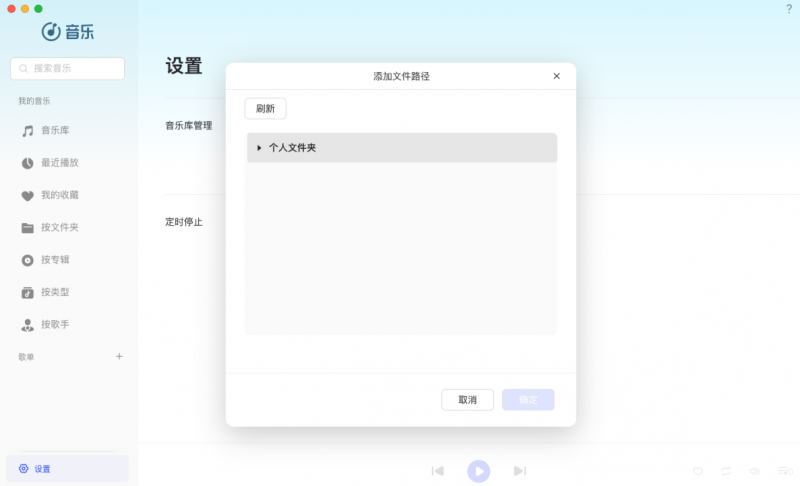
Task: Open Recently Played (最近播放) in sidebar
Action: [49, 163]
